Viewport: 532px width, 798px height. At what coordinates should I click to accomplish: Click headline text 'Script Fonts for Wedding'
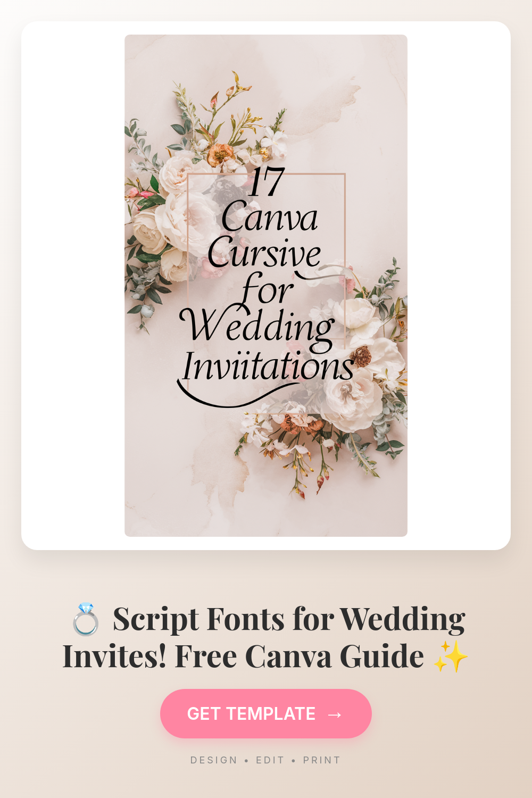point(289,620)
